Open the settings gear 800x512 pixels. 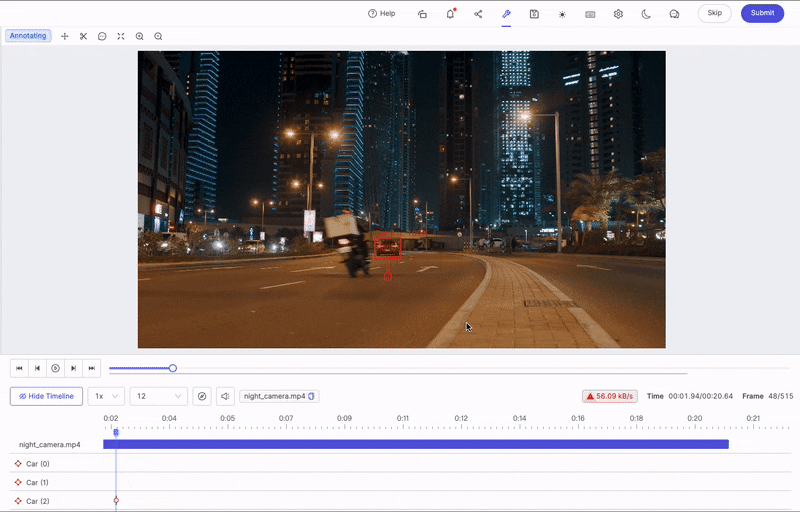point(618,14)
